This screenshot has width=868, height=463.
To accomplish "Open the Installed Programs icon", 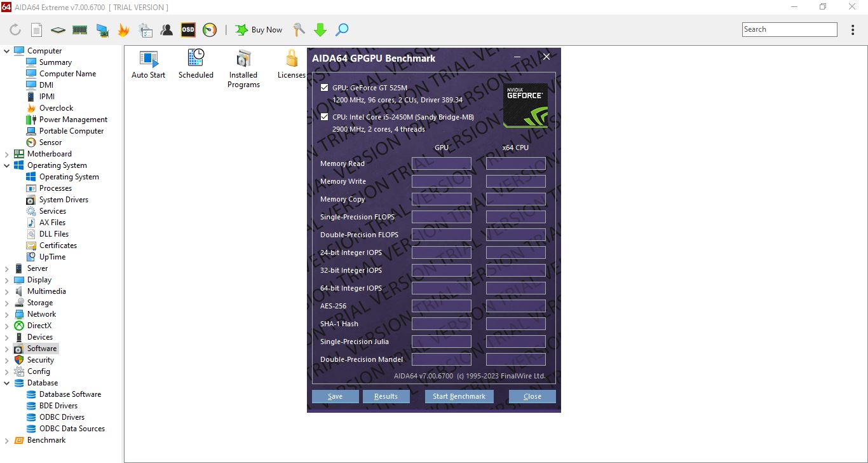I will 243,69.
